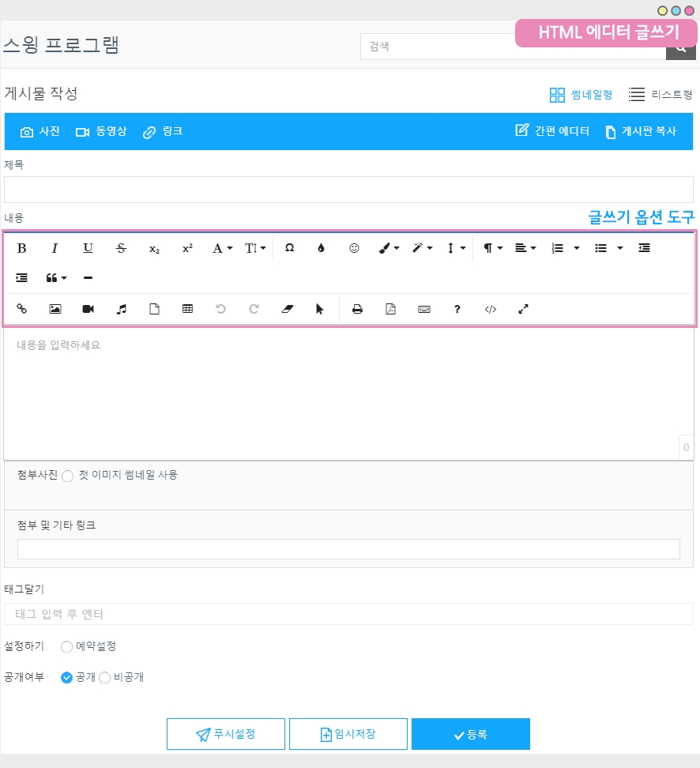
Task: Insert a table into the content
Action: pos(187,310)
